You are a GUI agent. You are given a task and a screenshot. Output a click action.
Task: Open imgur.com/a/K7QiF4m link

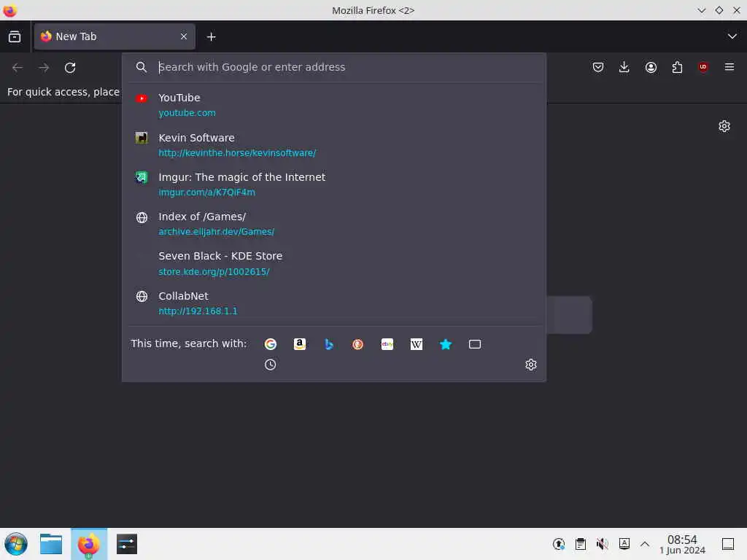[x=206, y=192]
